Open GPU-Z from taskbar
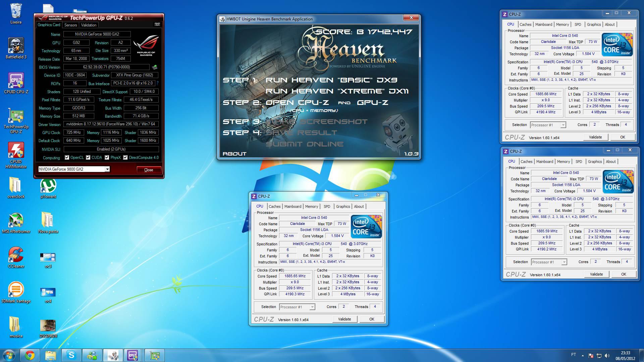Viewport: 644px width, 362px height. click(x=155, y=355)
